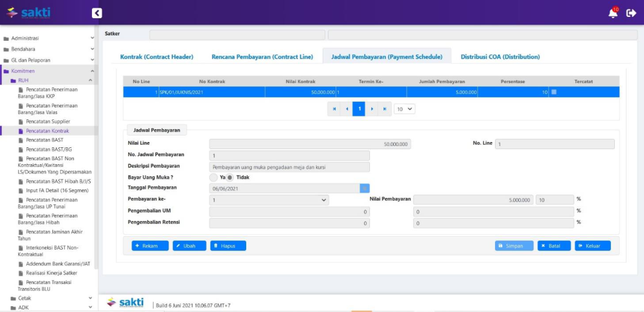
Task: Click the next page arrow
Action: 372,109
